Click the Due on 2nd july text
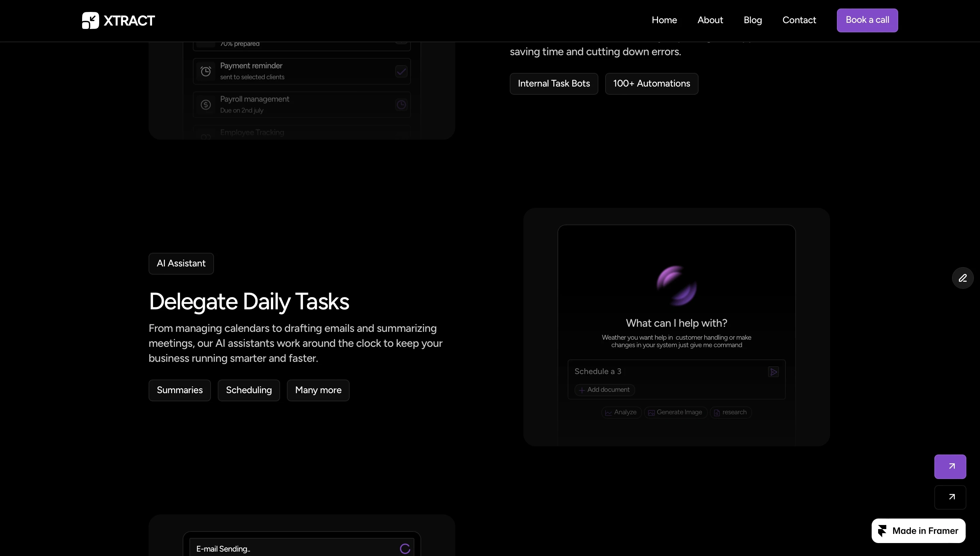 pos(242,110)
